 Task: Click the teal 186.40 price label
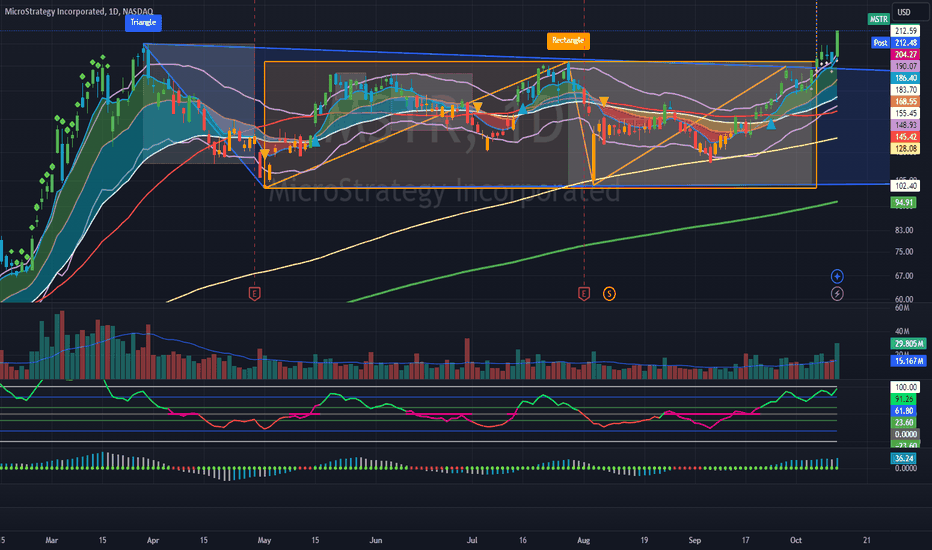[905, 78]
